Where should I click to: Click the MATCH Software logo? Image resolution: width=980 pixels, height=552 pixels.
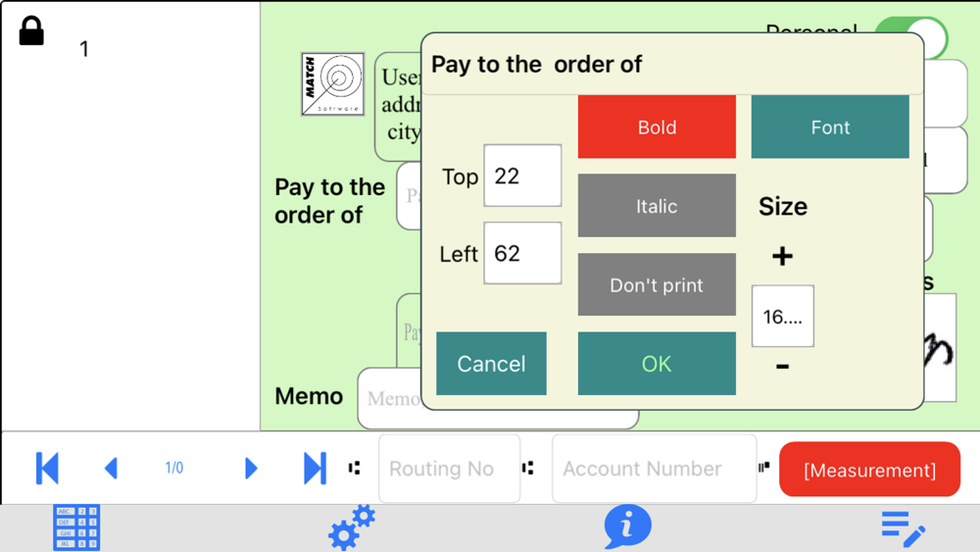(333, 84)
